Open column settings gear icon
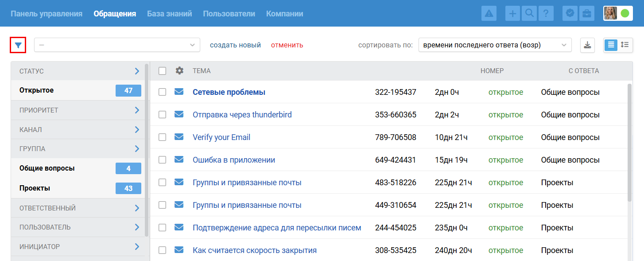 point(179,71)
